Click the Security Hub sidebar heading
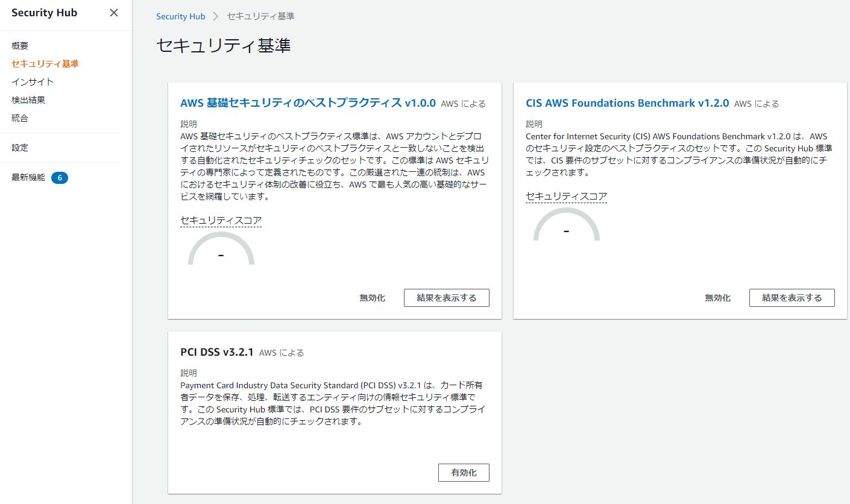Viewport: 850px width, 504px height. [x=45, y=13]
